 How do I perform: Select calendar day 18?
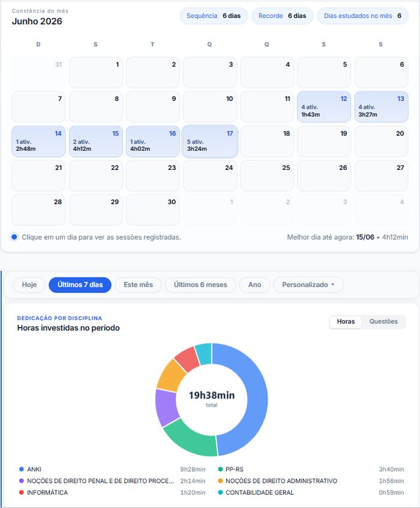coord(267,142)
